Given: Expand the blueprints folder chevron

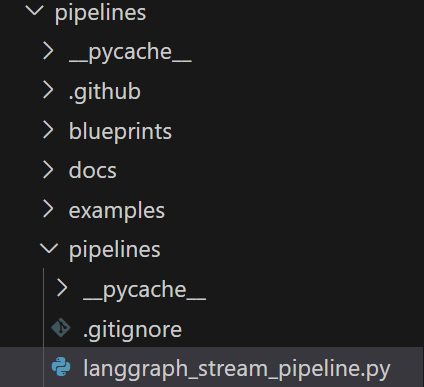Looking at the screenshot, I should pyautogui.click(x=48, y=130).
